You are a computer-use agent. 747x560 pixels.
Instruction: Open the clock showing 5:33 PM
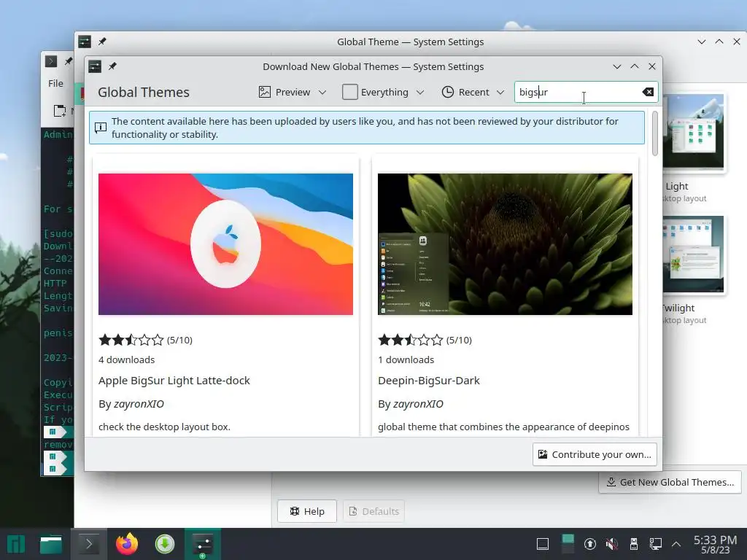(x=715, y=544)
